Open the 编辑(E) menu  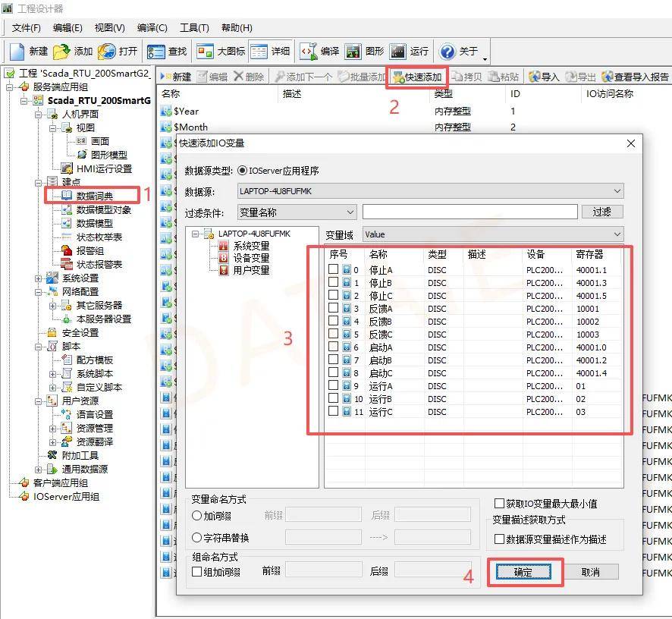[68, 28]
